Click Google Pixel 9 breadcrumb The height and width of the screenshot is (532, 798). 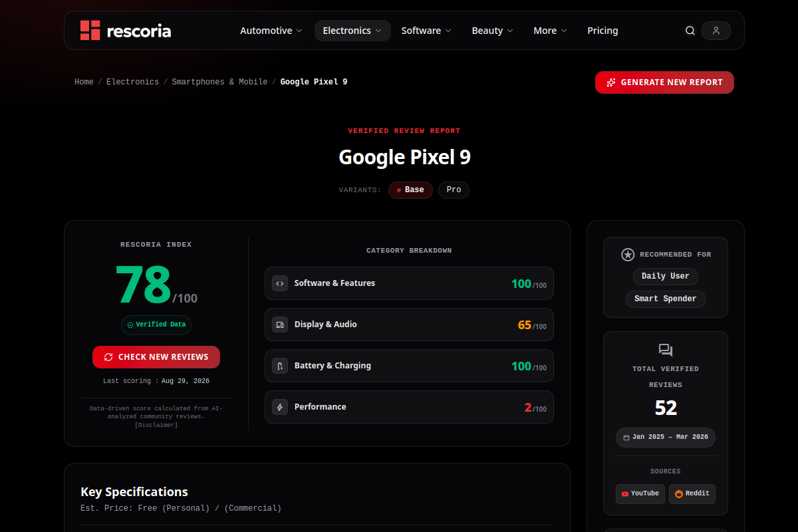(314, 82)
